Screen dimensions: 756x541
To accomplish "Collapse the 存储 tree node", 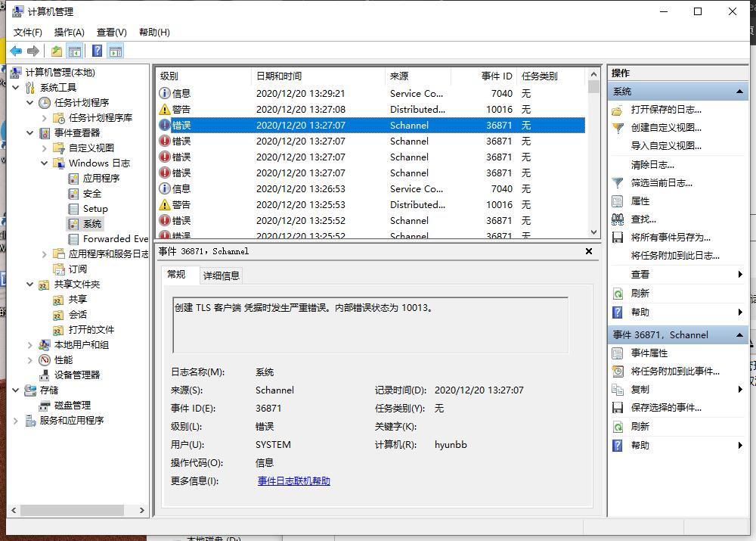I will pos(16,390).
